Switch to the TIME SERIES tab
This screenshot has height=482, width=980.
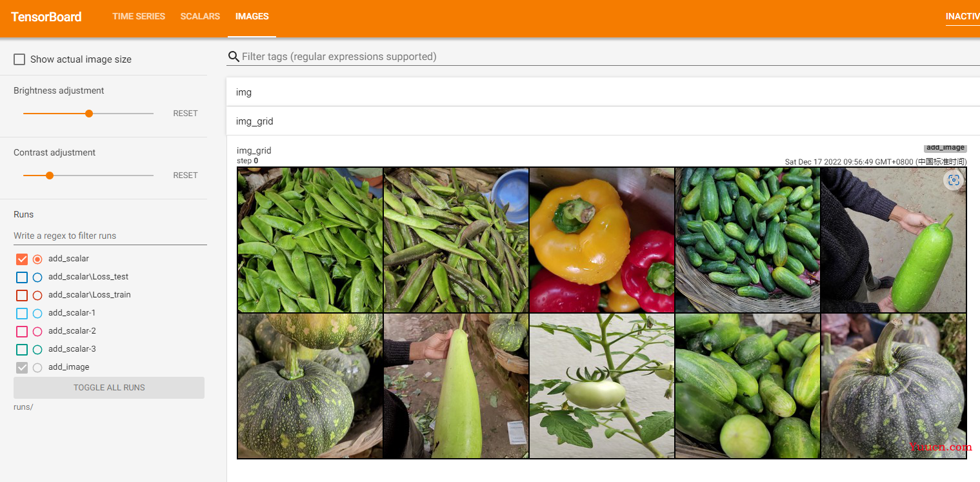(139, 17)
